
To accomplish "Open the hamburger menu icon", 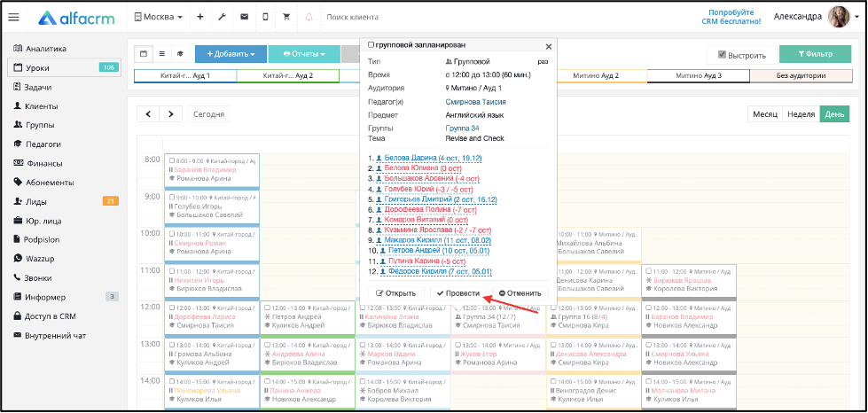I will [14, 17].
